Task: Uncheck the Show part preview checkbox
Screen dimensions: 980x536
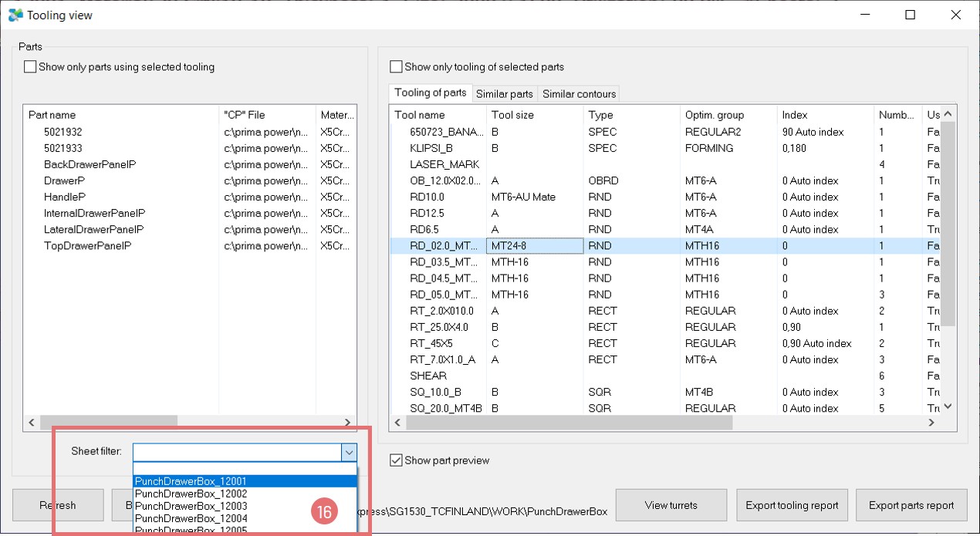Action: (396, 460)
